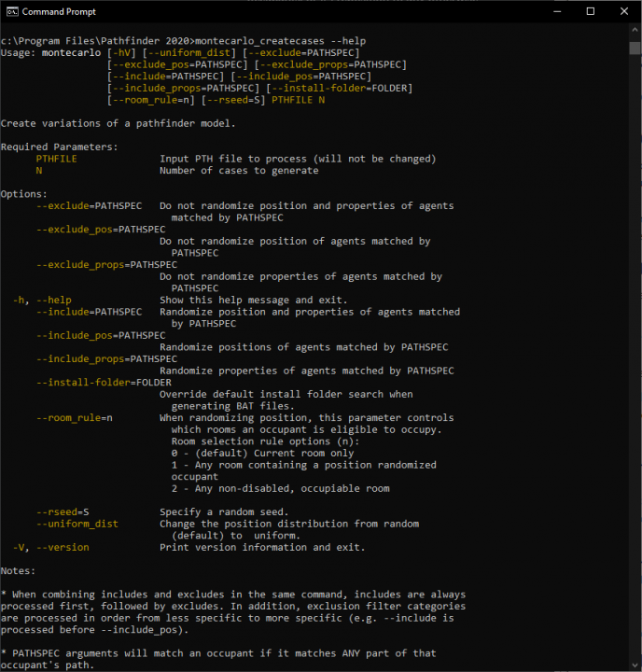
Task: Click the yellow 'PTHFILE' parameter under Required Parameters
Action: tap(57, 159)
